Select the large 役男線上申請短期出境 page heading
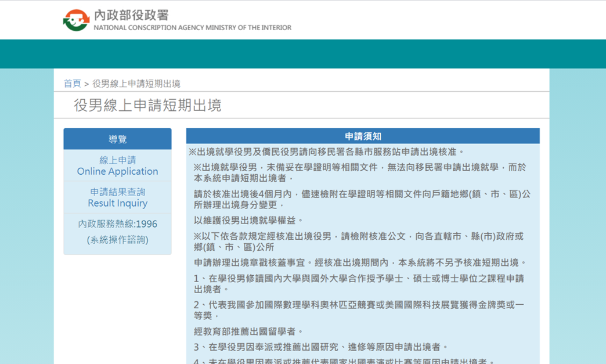 point(147,106)
